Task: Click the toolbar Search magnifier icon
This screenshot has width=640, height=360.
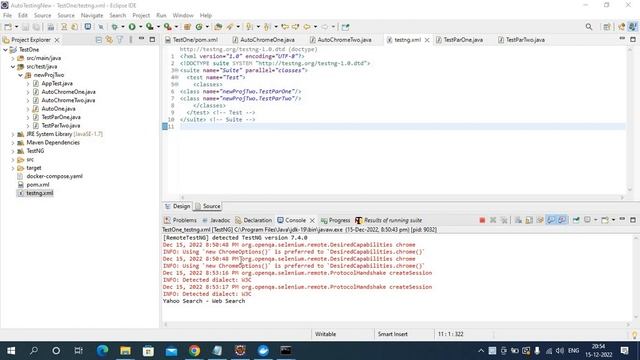Action: [x=589, y=27]
